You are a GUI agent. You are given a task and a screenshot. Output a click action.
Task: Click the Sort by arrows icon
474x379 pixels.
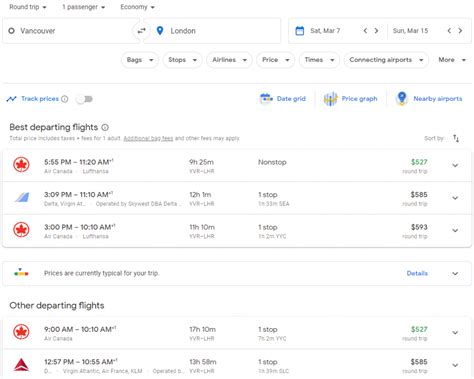click(x=456, y=138)
